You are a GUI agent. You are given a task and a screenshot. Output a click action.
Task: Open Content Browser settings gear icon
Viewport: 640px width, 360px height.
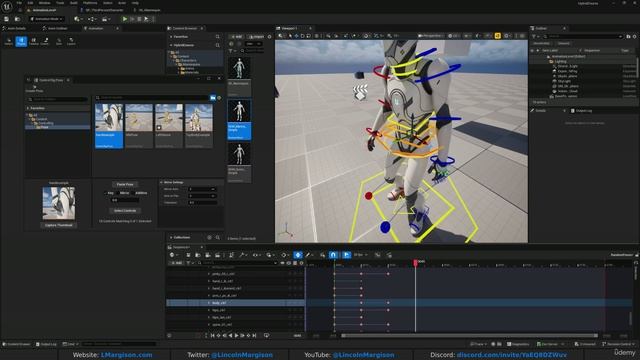coord(269,37)
